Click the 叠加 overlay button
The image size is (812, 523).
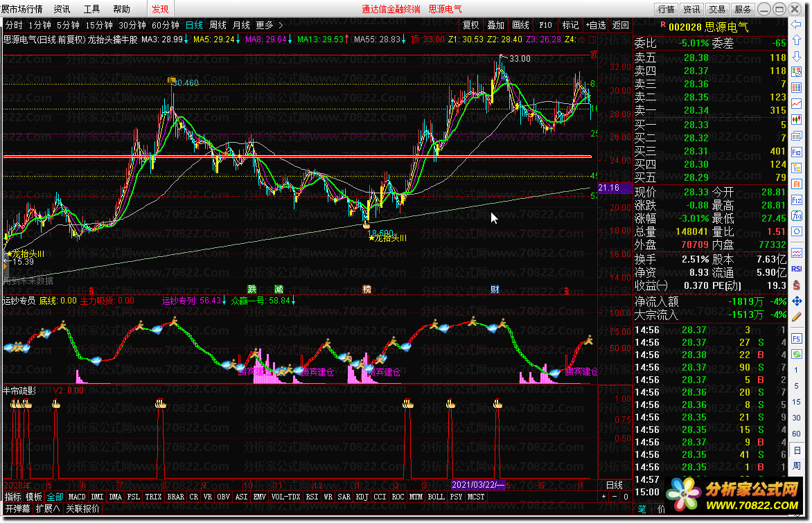(495, 25)
